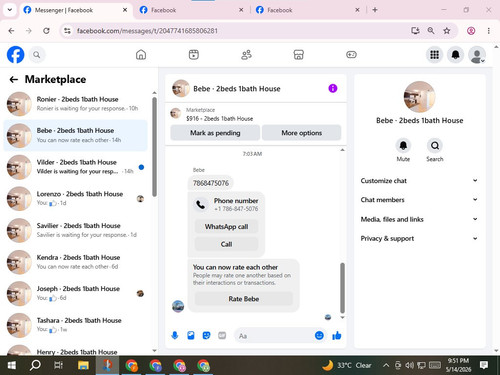This screenshot has height=375, width=500.
Task: Open the Facebook menu grid icon
Action: pos(434,55)
